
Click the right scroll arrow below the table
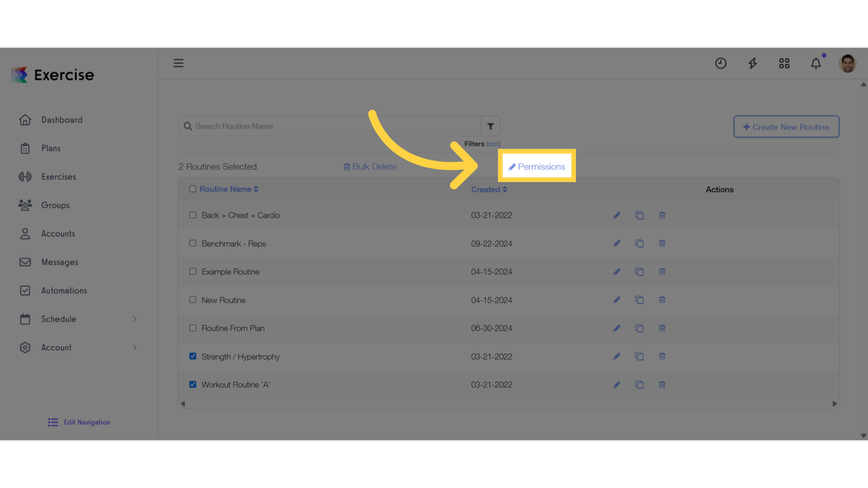click(x=834, y=403)
